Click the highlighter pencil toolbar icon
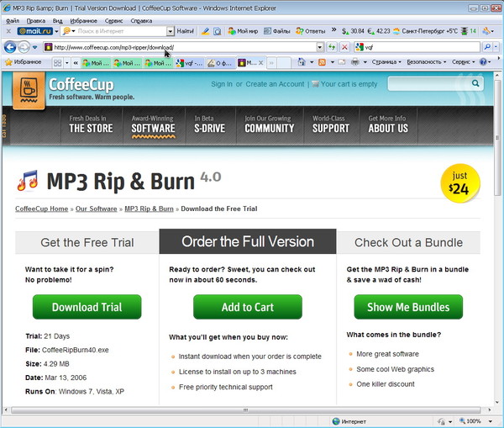Viewport: 504px width, 428px height. [x=205, y=31]
